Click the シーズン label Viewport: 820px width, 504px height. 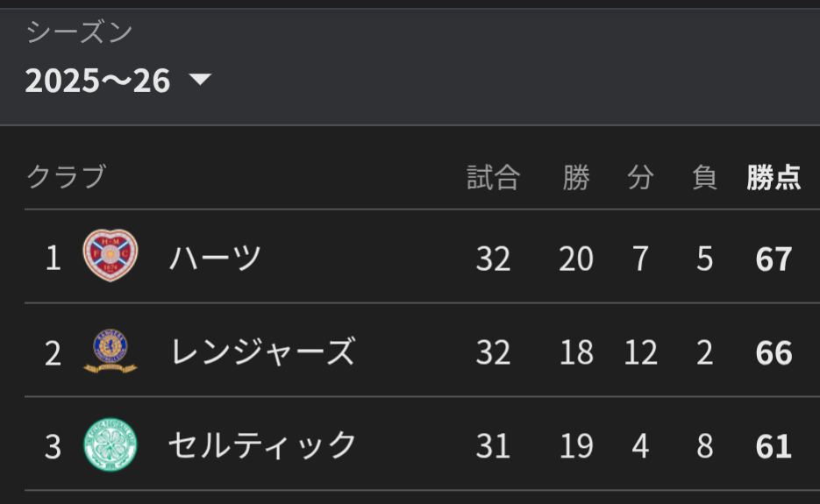(79, 33)
